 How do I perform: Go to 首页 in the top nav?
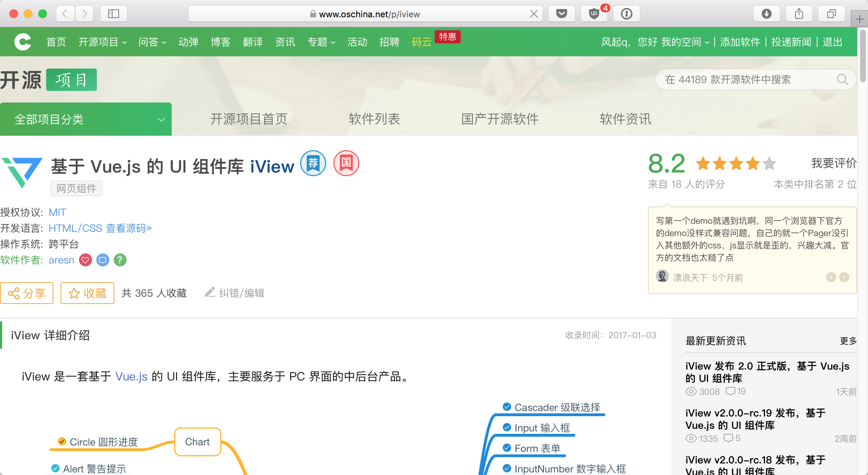pyautogui.click(x=56, y=42)
